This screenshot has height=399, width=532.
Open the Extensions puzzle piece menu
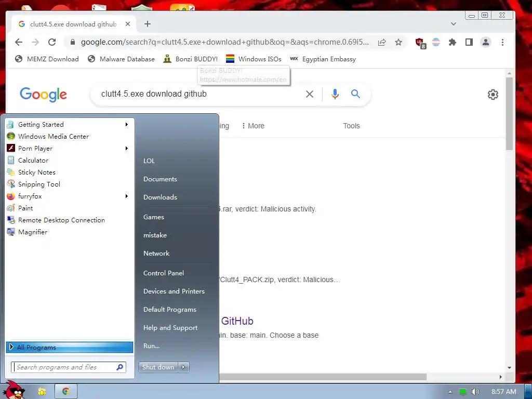click(x=453, y=42)
